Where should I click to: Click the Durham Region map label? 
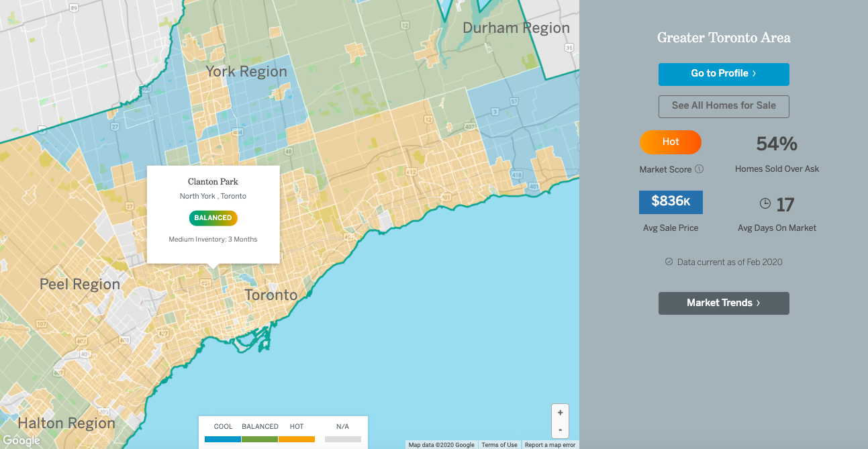coord(516,28)
